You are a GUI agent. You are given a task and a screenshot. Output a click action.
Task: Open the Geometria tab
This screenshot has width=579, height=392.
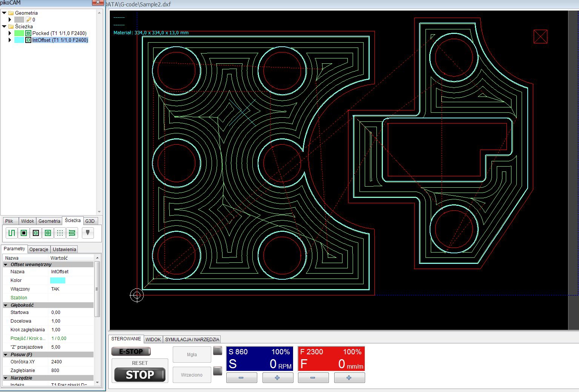click(49, 221)
